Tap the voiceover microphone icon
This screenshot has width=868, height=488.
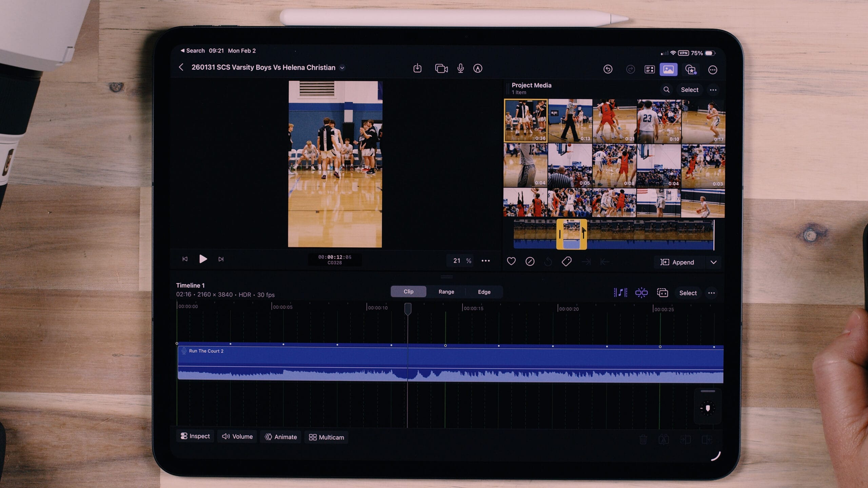point(460,68)
